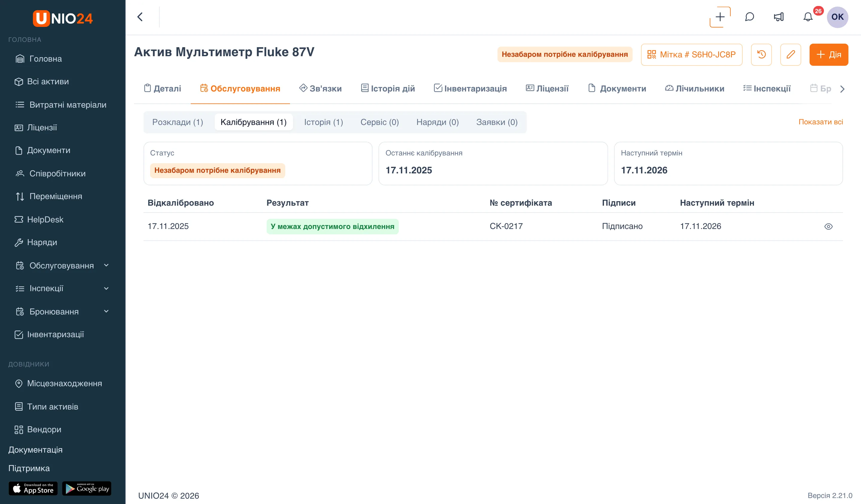Select the Історія (1) sub-tab
861x504 pixels.
click(323, 122)
